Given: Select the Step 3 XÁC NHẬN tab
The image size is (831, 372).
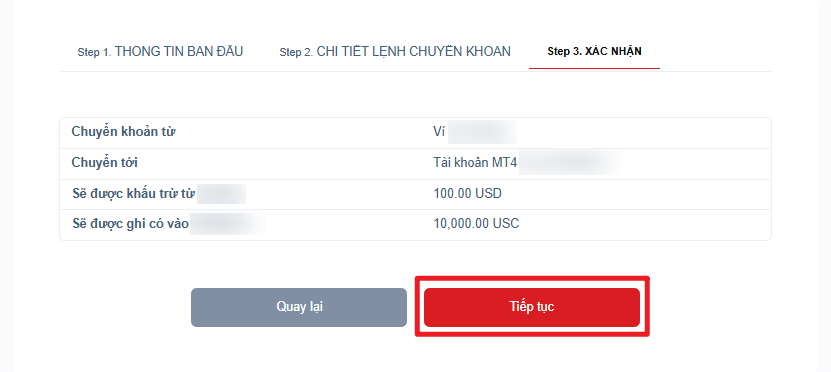Looking at the screenshot, I should [594, 51].
